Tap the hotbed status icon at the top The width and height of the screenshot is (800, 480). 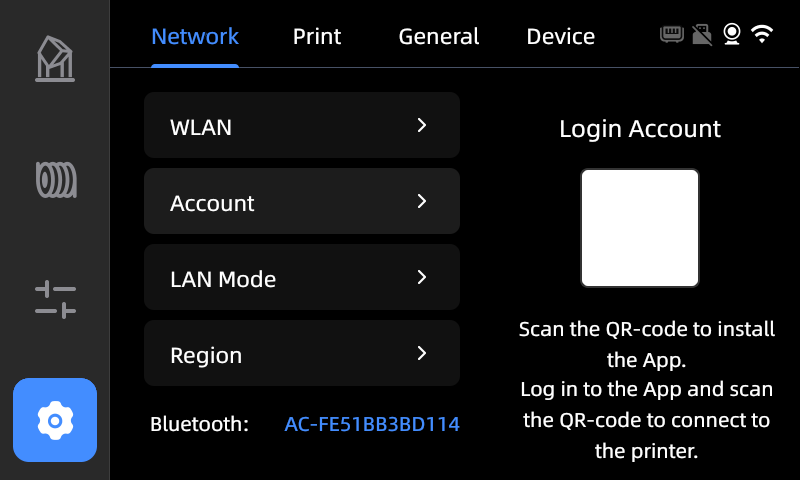pyautogui.click(x=671, y=34)
